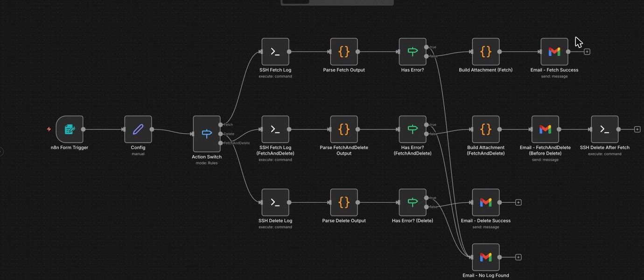Click the 'SSH Delete After Fetch' label
The image size is (644, 280).
605,148
